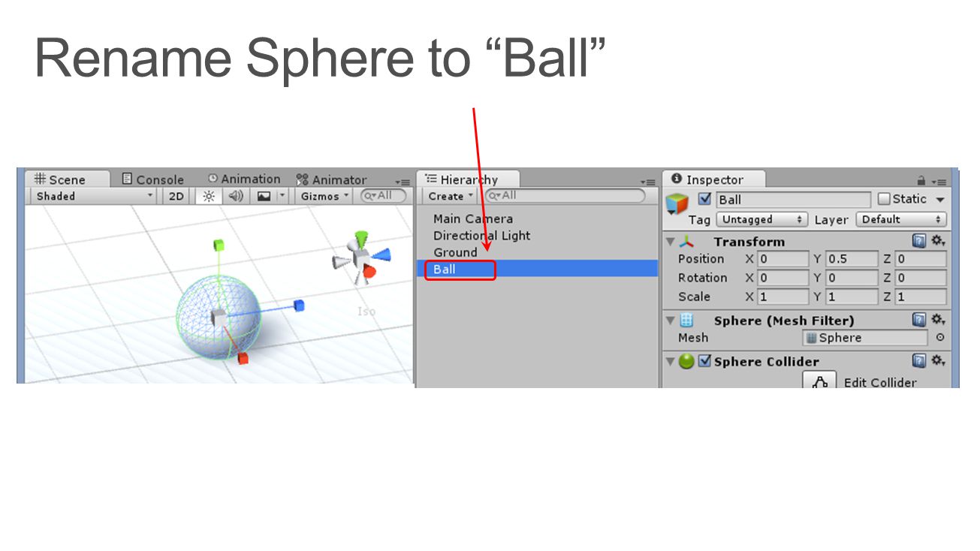980x551 pixels.
Task: Open Sphere (Mesh Filter) gear settings
Action: pos(938,320)
